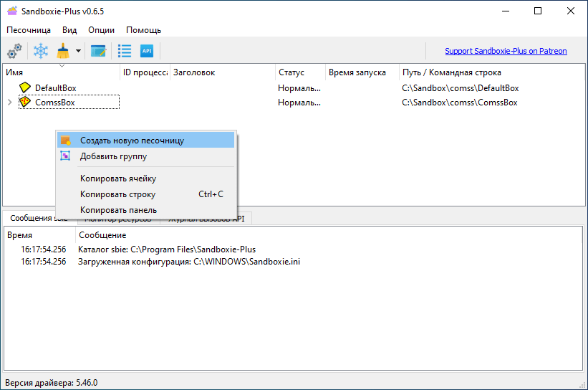Click the Сообщение column header
This screenshot has height=390, width=588.
(x=329, y=235)
